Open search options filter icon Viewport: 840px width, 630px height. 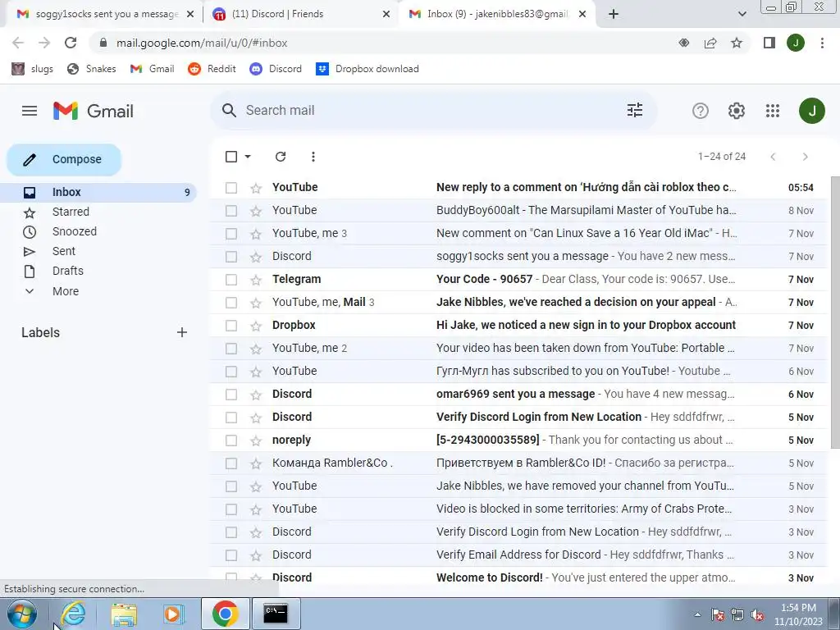coord(635,111)
